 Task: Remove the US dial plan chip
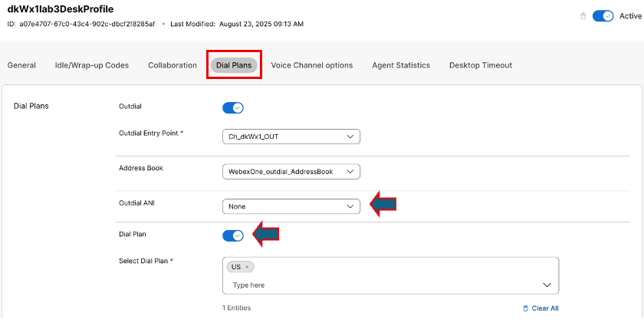click(246, 267)
